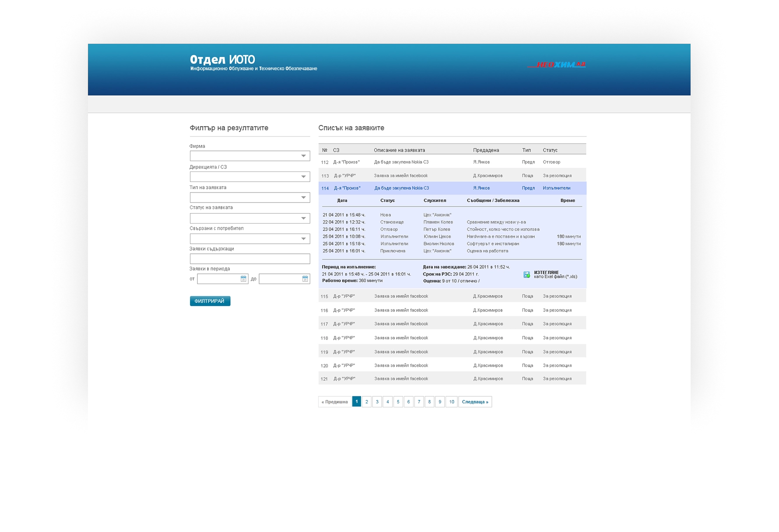
Task: Open request number 121 row
Action: [x=452, y=379]
